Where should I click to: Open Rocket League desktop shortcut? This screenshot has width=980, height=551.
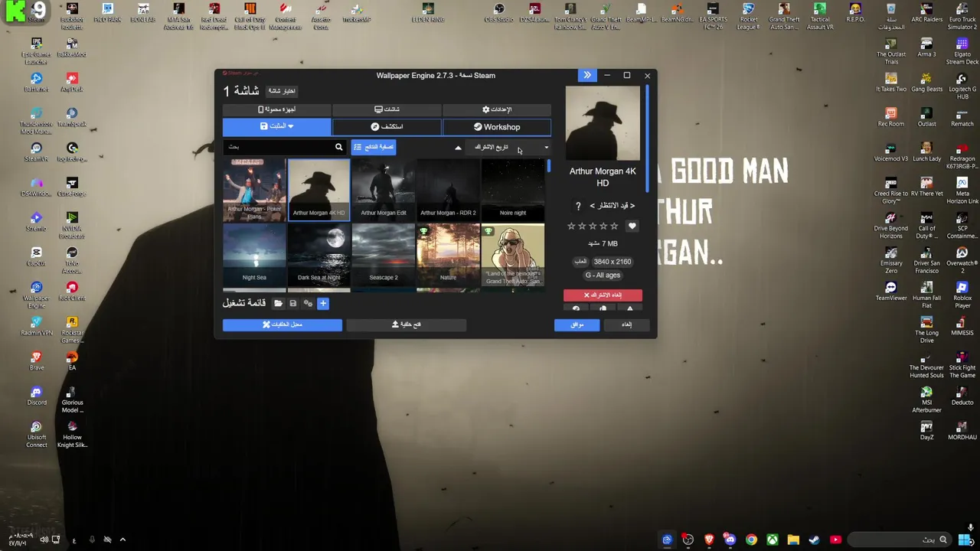tap(748, 17)
